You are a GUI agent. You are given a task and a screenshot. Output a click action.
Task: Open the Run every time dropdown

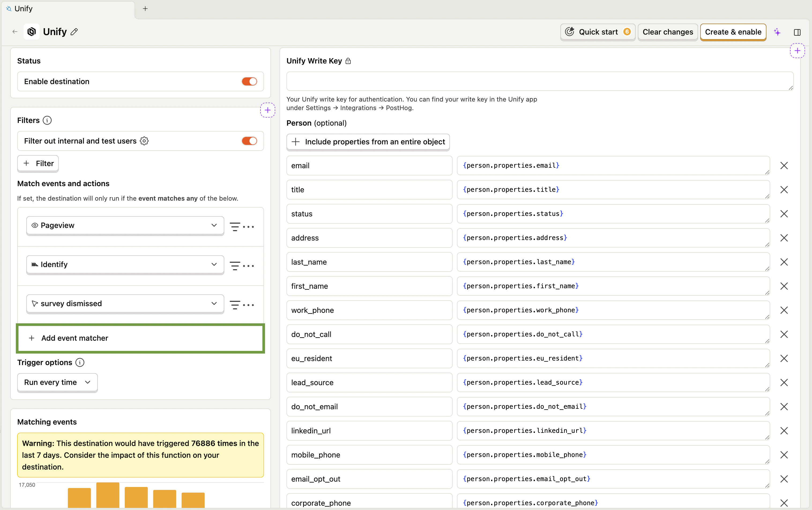click(57, 382)
